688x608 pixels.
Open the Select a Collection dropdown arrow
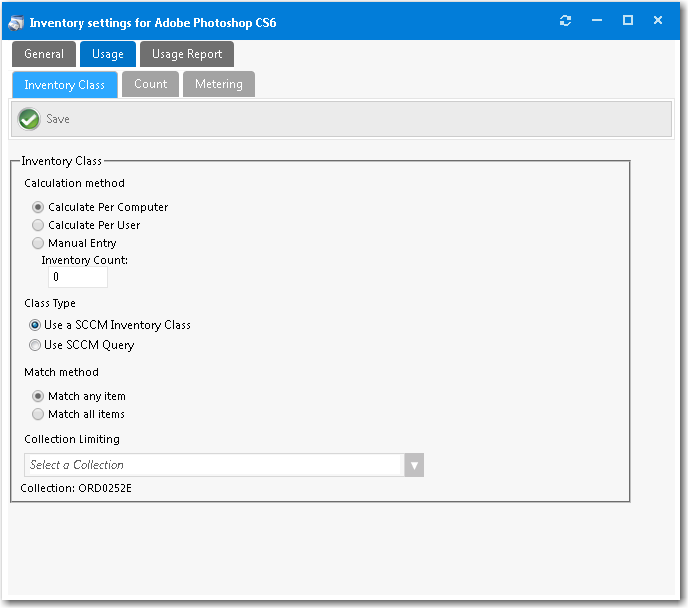click(414, 465)
